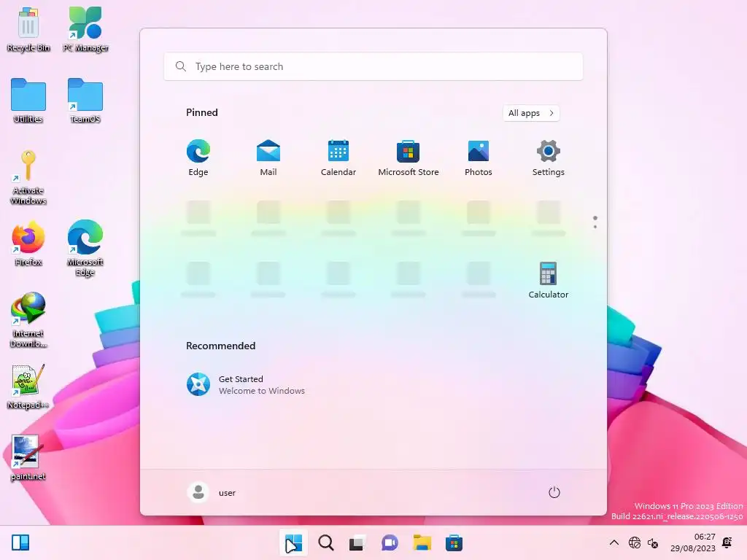Viewport: 747px width, 560px height.
Task: Open the pinned Calendar app
Action: (x=338, y=157)
